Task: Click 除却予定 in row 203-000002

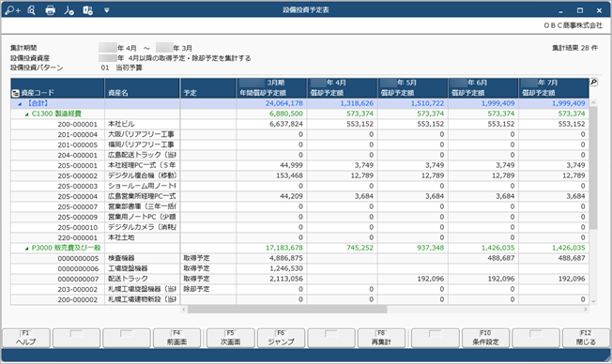Action: 197,290
